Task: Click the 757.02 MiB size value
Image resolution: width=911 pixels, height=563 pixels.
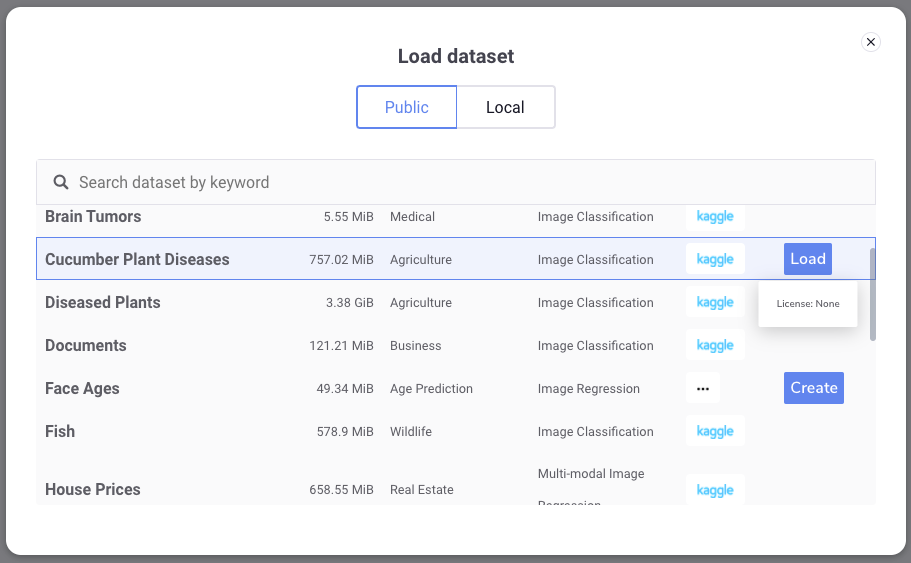Action: [x=341, y=259]
